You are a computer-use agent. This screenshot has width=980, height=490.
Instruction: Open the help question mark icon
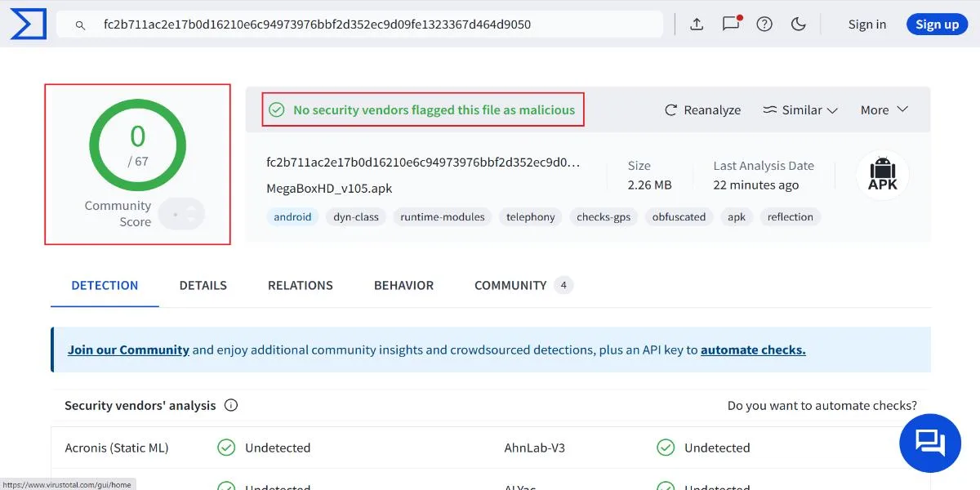[764, 24]
